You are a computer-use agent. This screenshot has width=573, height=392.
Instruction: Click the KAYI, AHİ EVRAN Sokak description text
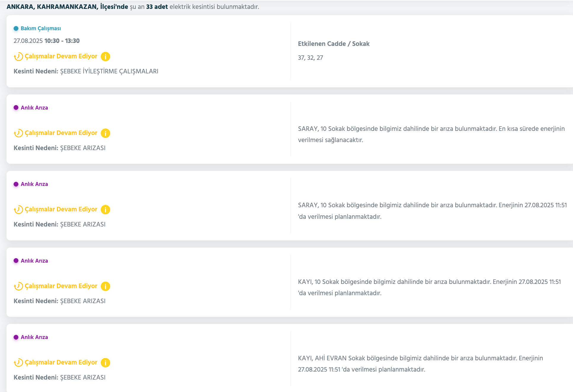[x=420, y=364]
